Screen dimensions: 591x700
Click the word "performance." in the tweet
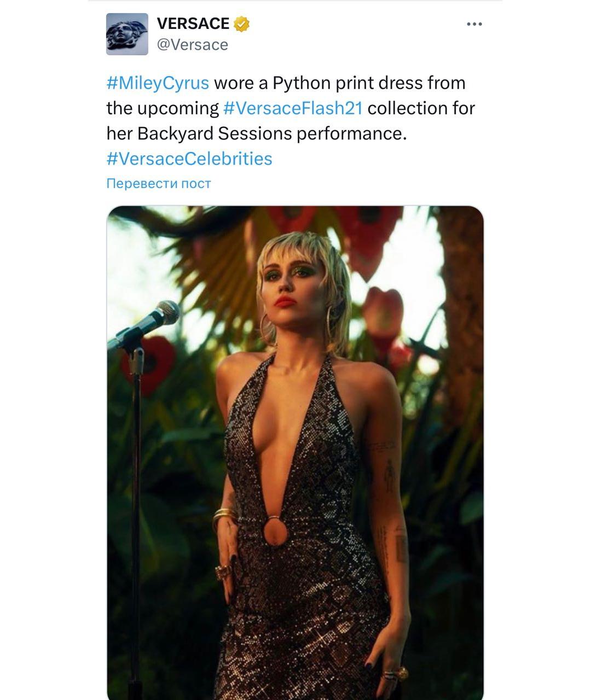point(352,133)
